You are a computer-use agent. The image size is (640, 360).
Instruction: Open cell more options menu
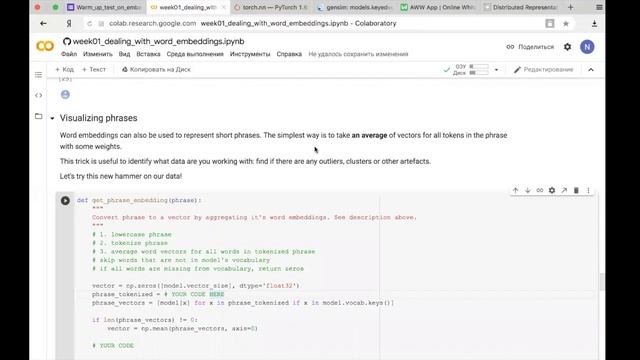(x=588, y=190)
